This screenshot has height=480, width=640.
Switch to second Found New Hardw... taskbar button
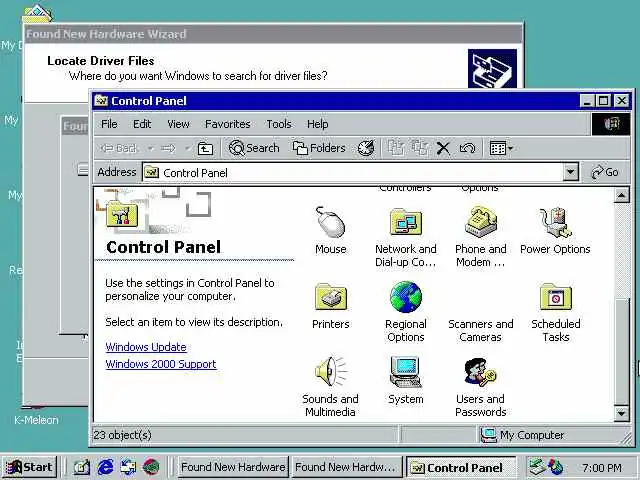coord(347,467)
